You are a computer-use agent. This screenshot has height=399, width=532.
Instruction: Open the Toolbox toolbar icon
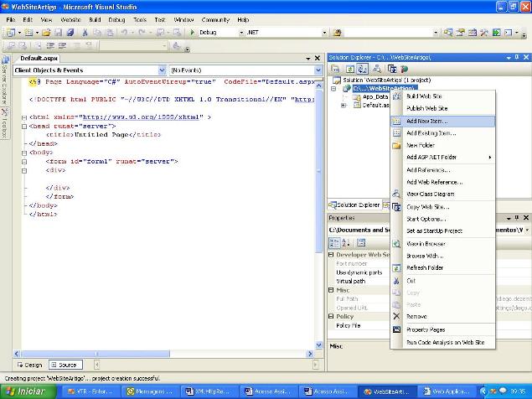[x=483, y=33]
